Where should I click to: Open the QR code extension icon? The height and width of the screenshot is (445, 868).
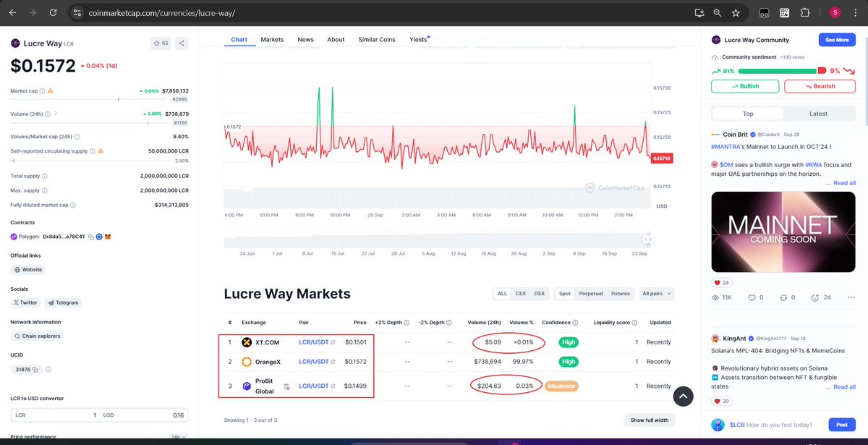784,13
